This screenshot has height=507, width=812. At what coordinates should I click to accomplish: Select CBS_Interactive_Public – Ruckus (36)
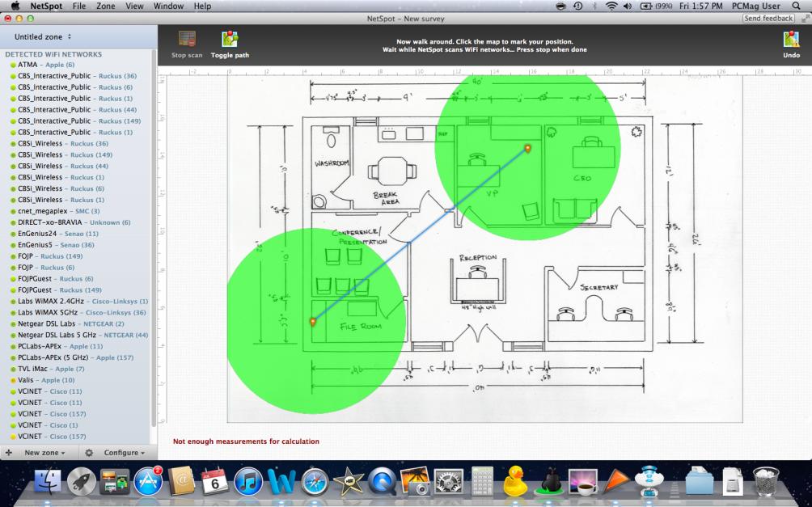coord(77,76)
